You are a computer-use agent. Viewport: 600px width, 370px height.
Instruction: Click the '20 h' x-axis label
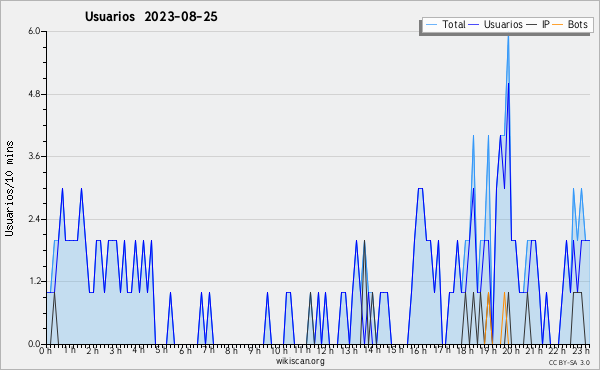coord(511,351)
